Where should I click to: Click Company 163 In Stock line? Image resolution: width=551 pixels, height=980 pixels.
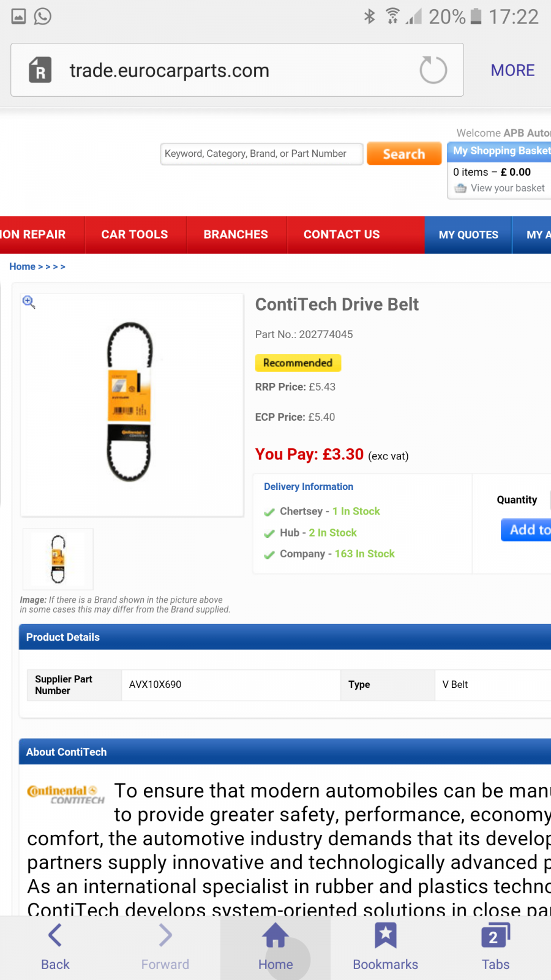[337, 554]
